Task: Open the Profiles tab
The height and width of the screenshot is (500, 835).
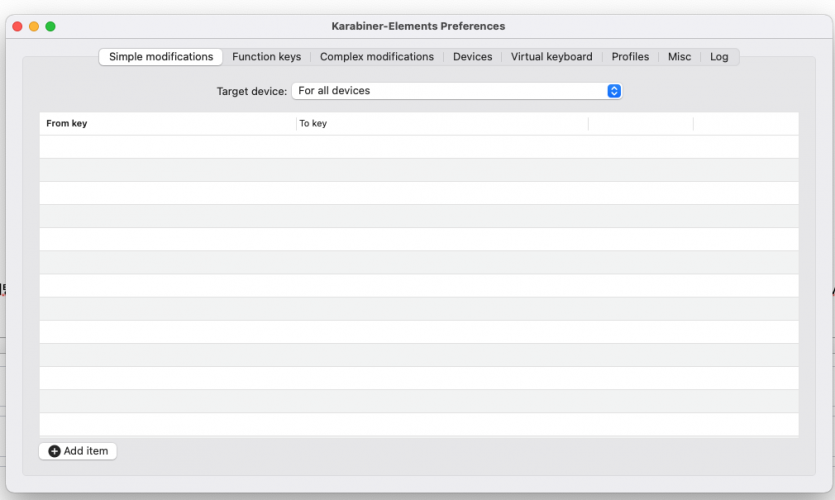Action: pyautogui.click(x=630, y=57)
